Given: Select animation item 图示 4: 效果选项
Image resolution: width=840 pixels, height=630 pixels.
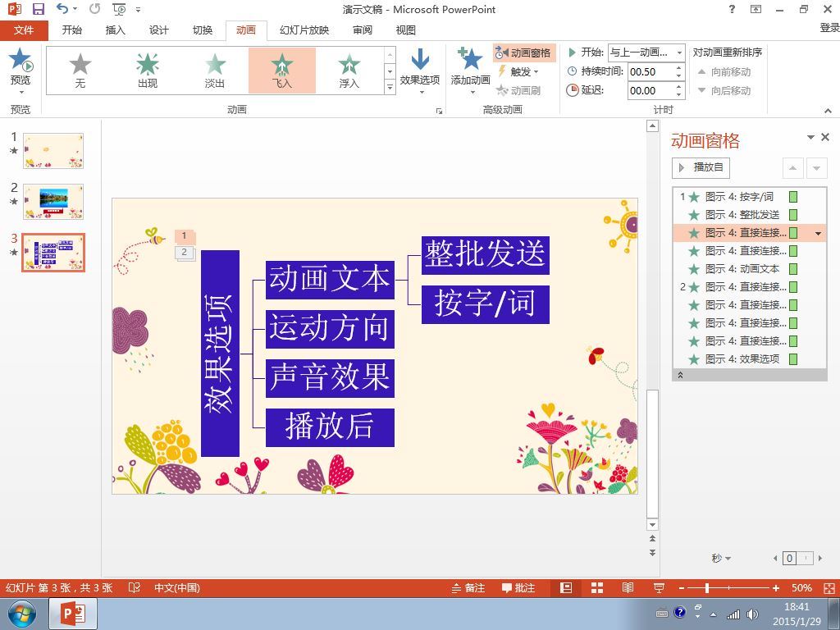Looking at the screenshot, I should pos(750,359).
